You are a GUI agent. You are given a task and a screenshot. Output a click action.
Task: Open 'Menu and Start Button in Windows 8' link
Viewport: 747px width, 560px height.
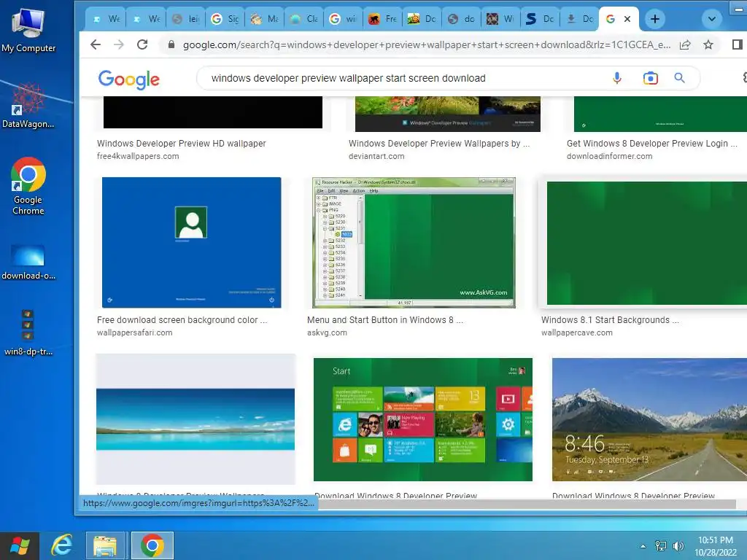tap(385, 320)
